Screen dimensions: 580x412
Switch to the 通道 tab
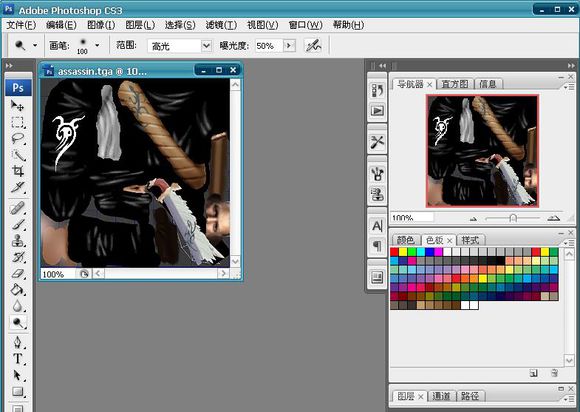click(x=441, y=396)
